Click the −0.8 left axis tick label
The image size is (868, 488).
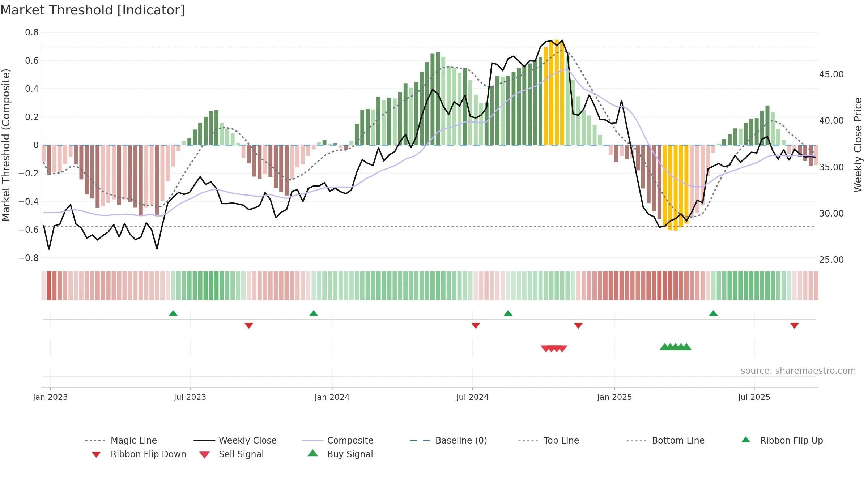29,258
